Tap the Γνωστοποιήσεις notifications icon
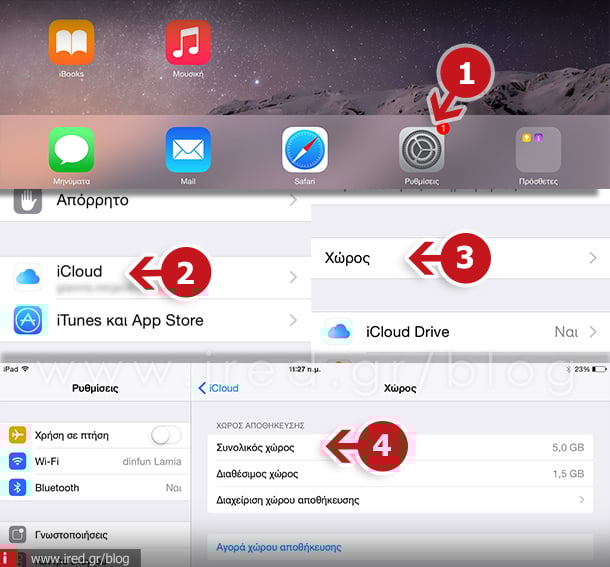This screenshot has width=610, height=567. [18, 534]
